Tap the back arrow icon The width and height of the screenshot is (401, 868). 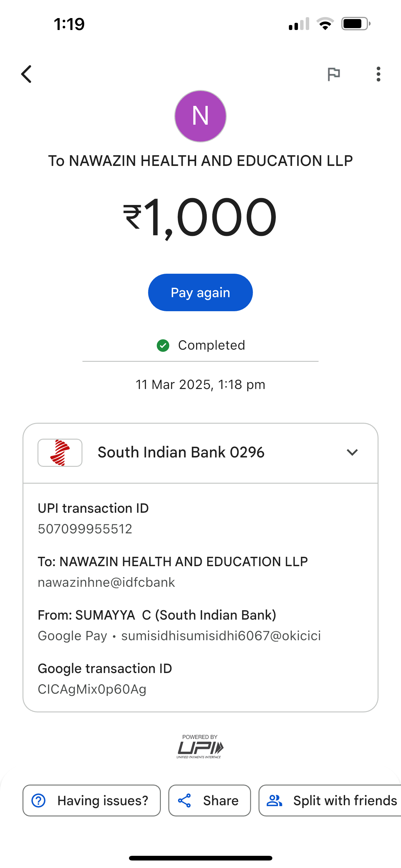click(27, 74)
